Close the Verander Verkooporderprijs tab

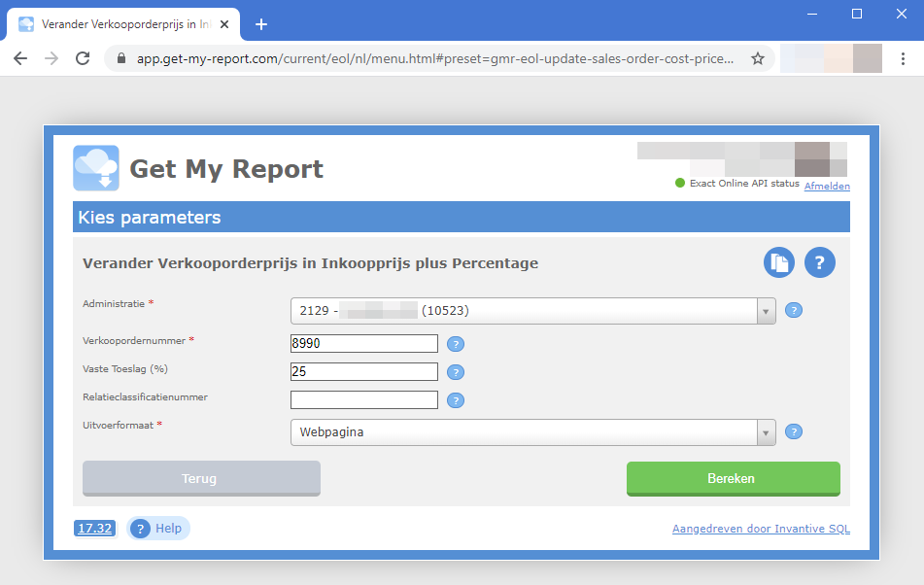coord(224,24)
